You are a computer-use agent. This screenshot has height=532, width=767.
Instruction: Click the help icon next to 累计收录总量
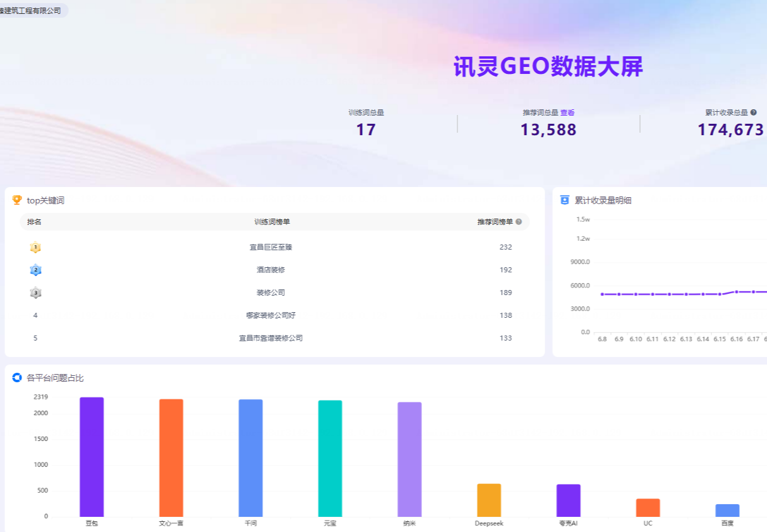(x=753, y=112)
